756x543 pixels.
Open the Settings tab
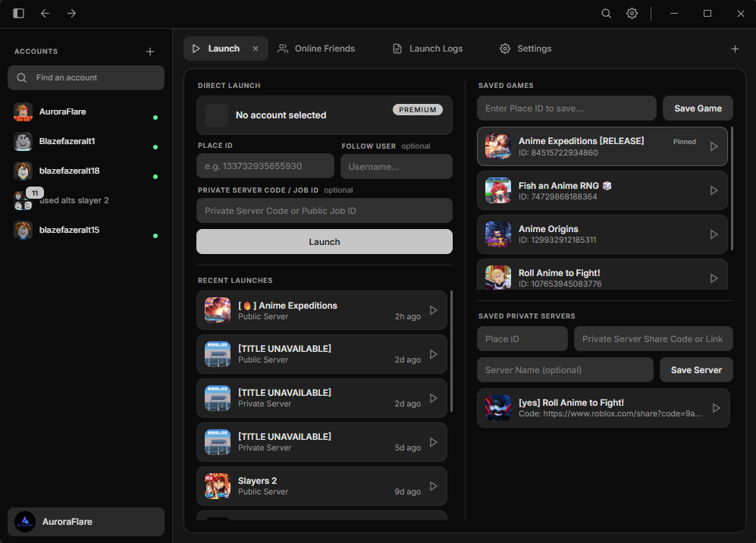point(525,49)
